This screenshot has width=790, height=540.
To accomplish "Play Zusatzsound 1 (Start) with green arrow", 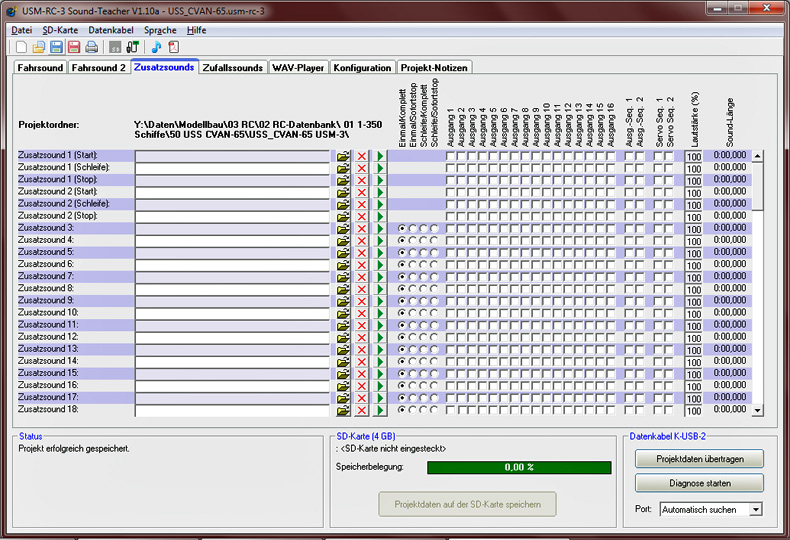I will (x=379, y=156).
